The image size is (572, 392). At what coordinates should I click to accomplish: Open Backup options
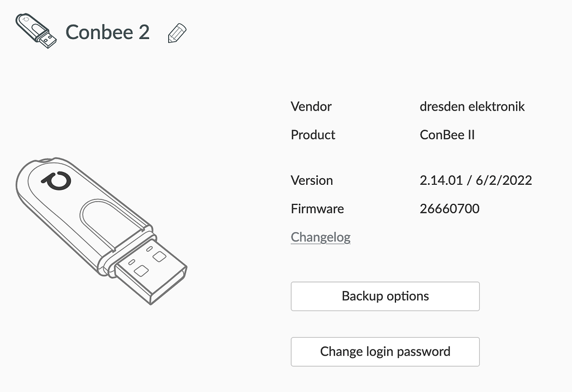coord(385,296)
